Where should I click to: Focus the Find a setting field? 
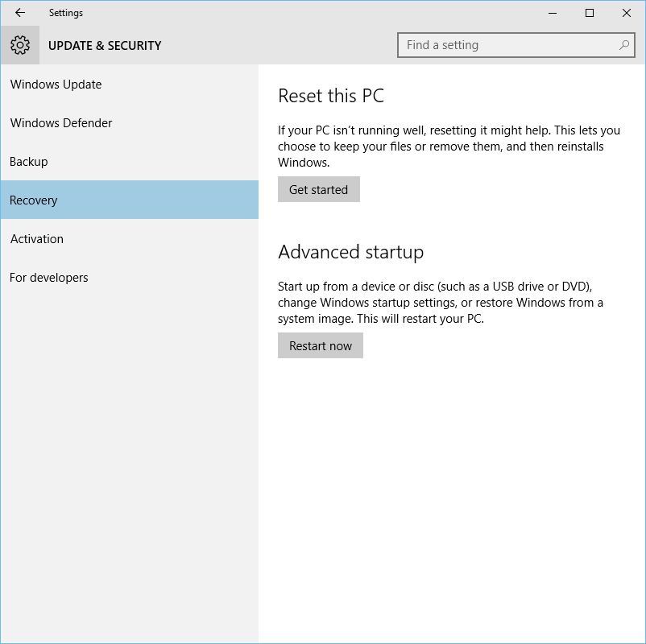click(516, 45)
